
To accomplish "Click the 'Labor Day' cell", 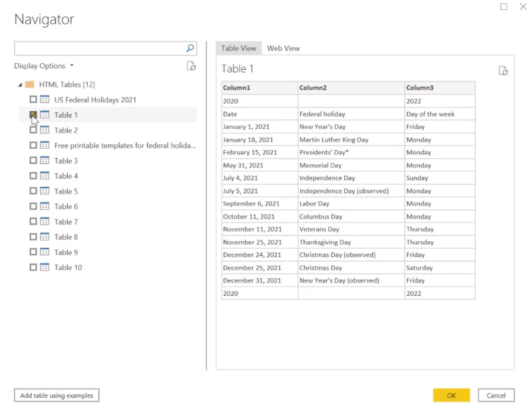I will coord(351,203).
